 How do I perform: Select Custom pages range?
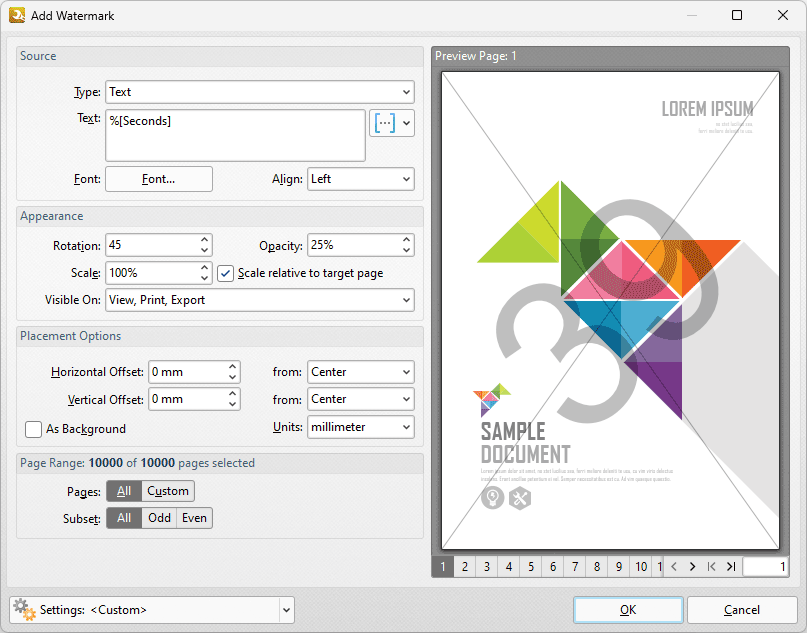[x=168, y=491]
